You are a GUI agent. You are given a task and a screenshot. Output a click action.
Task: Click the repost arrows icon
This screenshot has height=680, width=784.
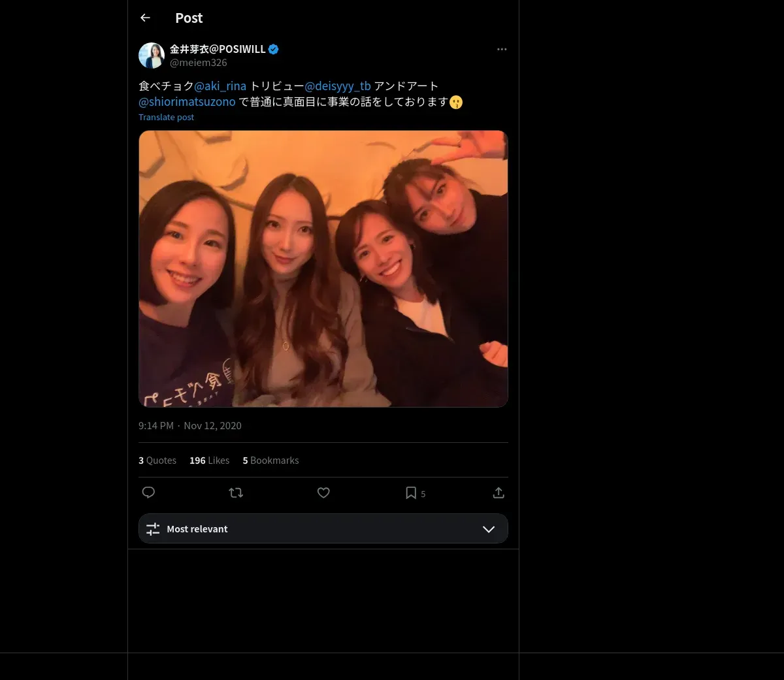pyautogui.click(x=236, y=493)
